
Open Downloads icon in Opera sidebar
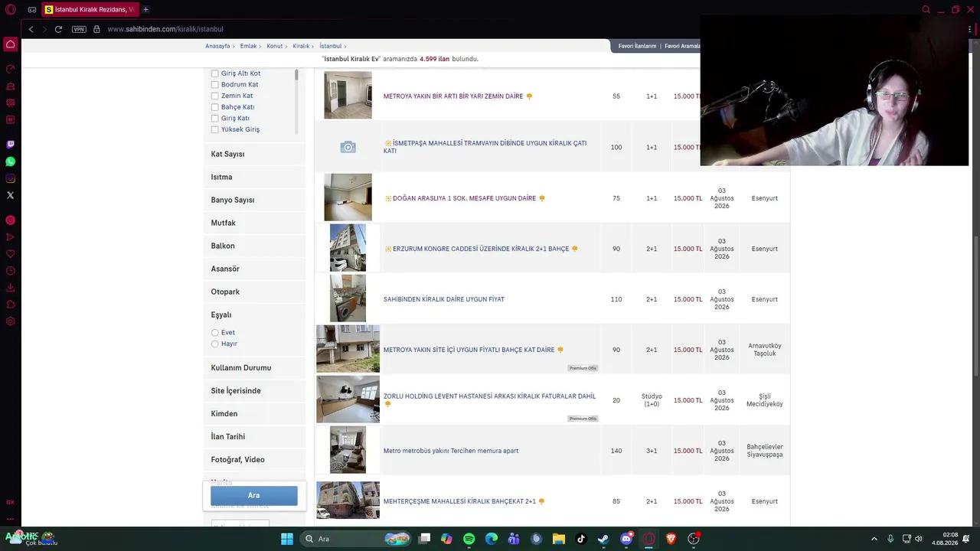pyautogui.click(x=11, y=288)
